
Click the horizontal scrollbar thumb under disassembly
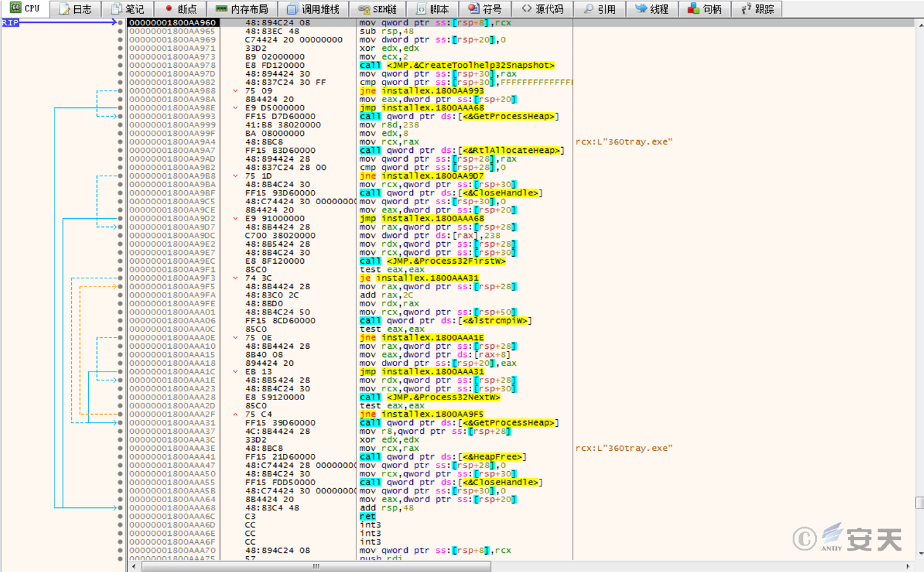click(x=316, y=566)
